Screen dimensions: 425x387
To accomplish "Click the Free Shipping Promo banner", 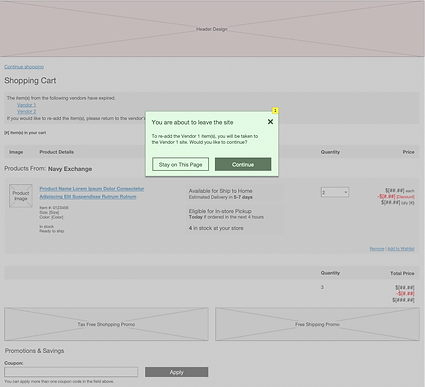I will tap(317, 324).
